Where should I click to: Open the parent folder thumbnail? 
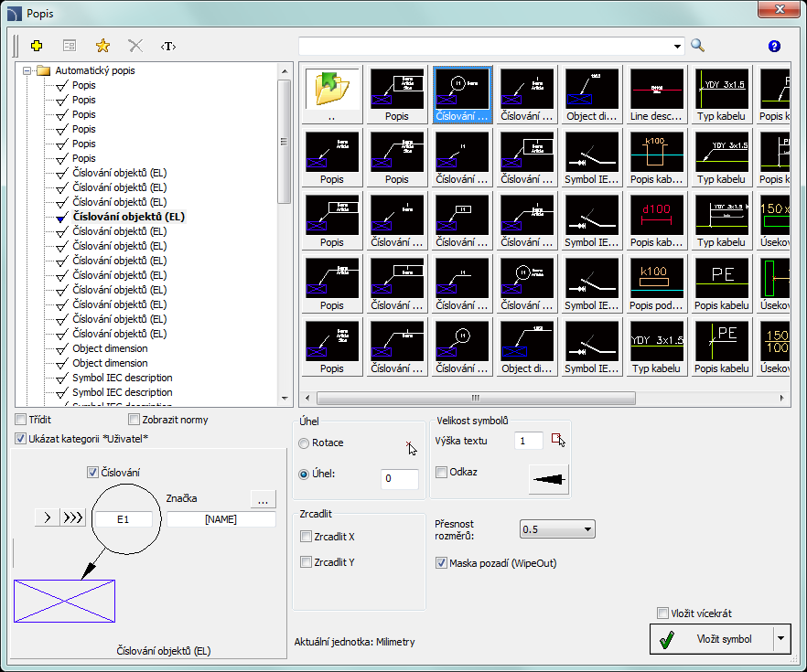(332, 94)
